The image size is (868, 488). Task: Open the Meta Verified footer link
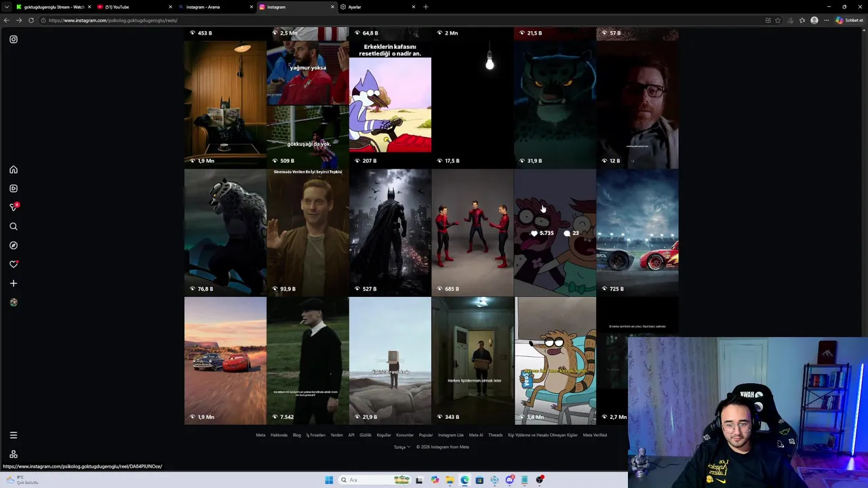tap(595, 435)
